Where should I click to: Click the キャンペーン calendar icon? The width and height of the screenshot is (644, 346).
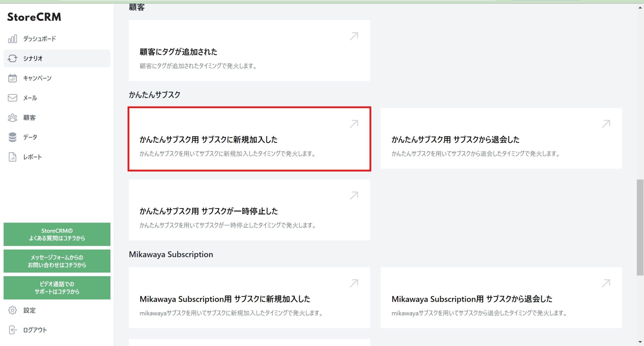(x=12, y=78)
